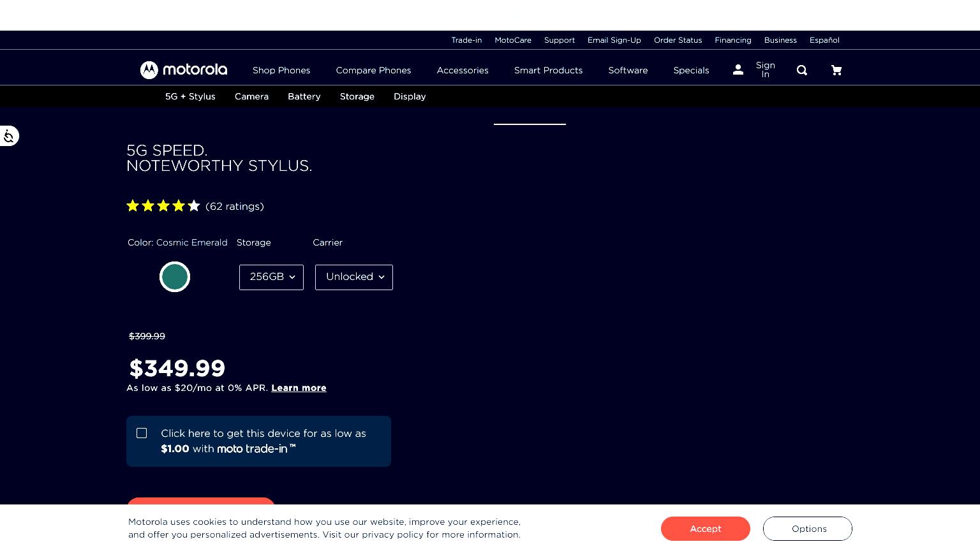Screen dimensions: 980x551
Task: Click the $399.99 strikethrough price
Action: click(147, 336)
